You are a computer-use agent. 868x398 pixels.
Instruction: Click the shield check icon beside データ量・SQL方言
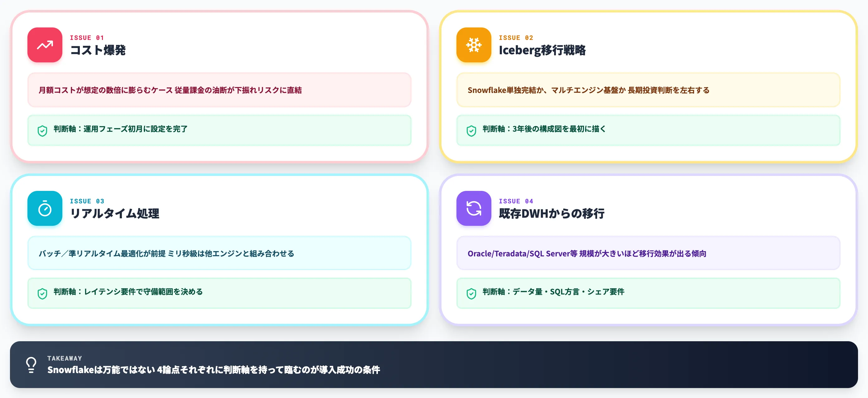471,294
